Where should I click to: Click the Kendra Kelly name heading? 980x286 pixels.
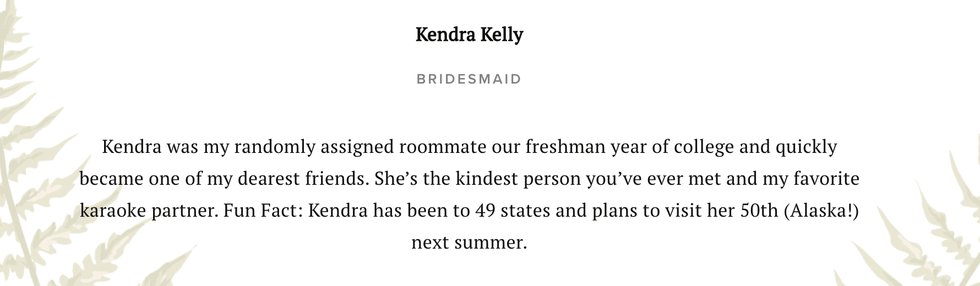[469, 34]
